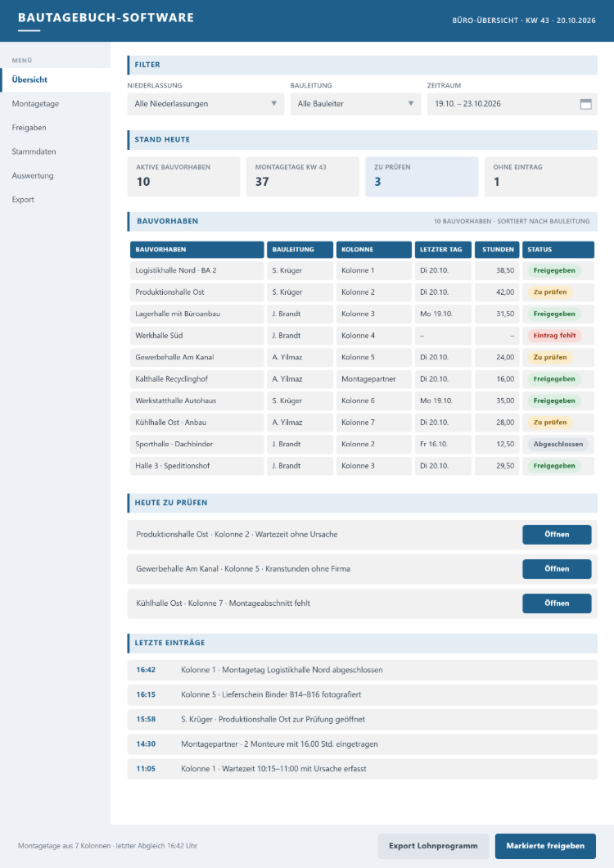This screenshot has width=614, height=868.
Task: Click the Montagetage KW 43 card
Action: (303, 177)
